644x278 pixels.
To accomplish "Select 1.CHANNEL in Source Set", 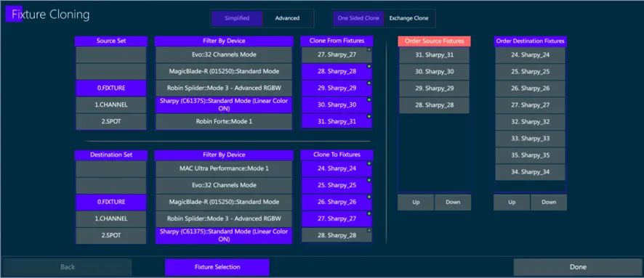I will pos(111,105).
